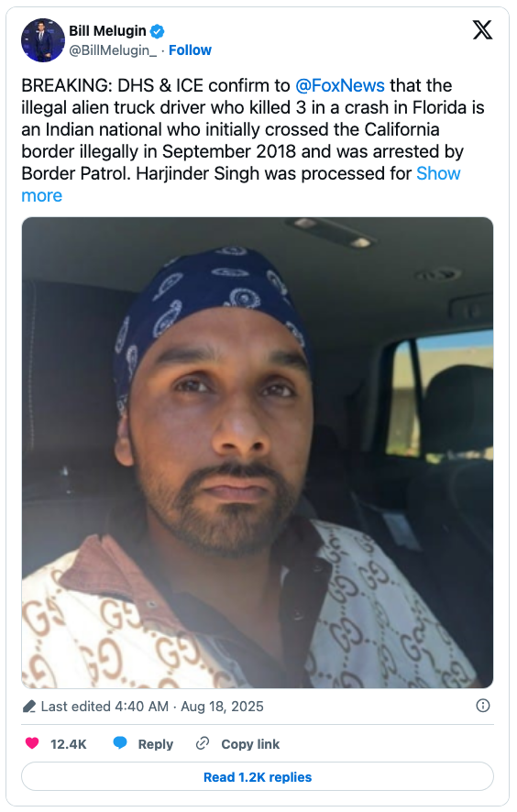Like the post via heart icon
517x812 pixels.
tap(32, 743)
